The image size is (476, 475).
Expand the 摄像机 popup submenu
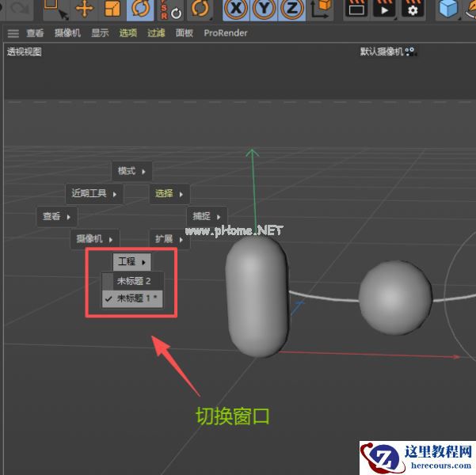[x=94, y=239]
